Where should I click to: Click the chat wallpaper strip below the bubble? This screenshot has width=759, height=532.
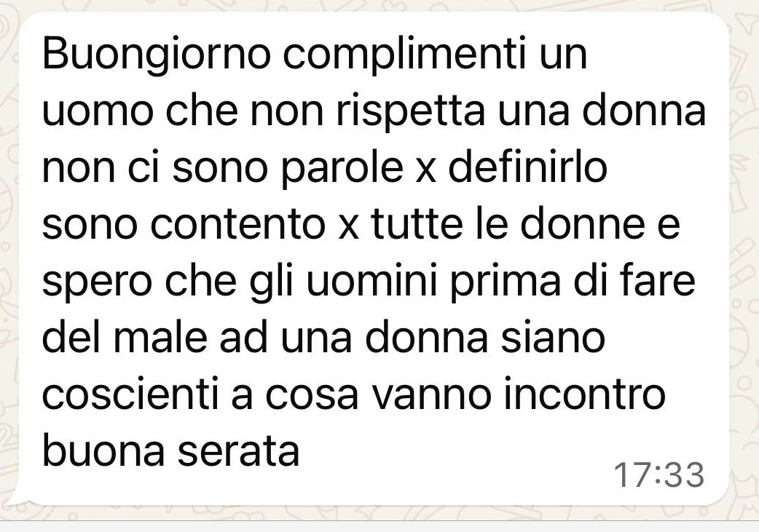[379, 514]
